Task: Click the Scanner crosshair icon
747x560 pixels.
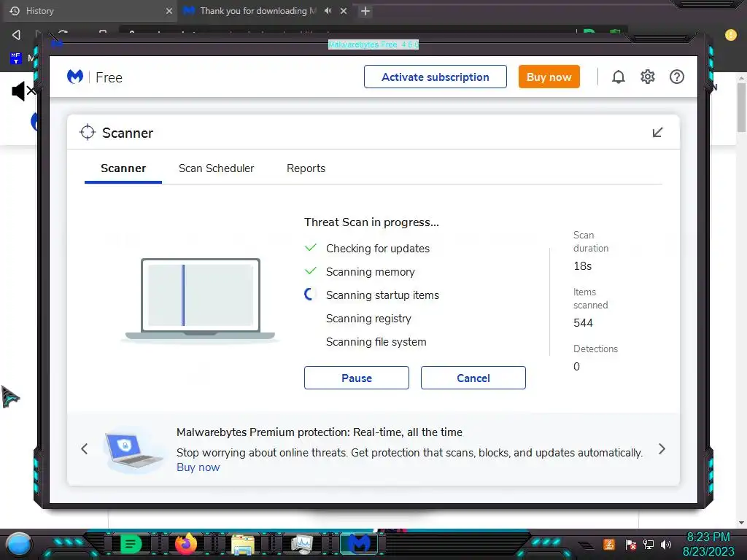Action: coord(88,133)
